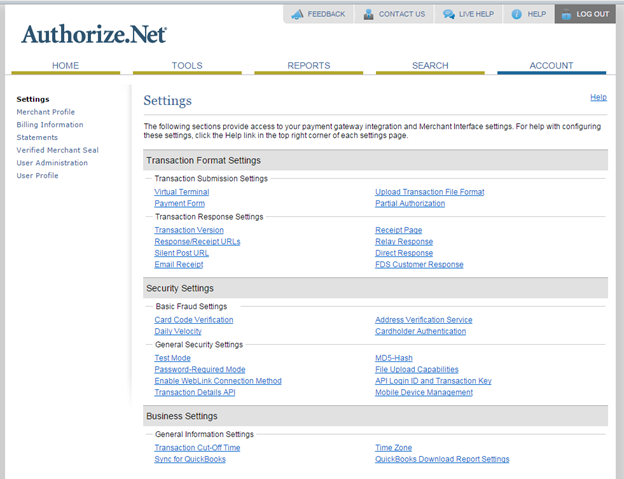Switch to the Home tab

(66, 66)
